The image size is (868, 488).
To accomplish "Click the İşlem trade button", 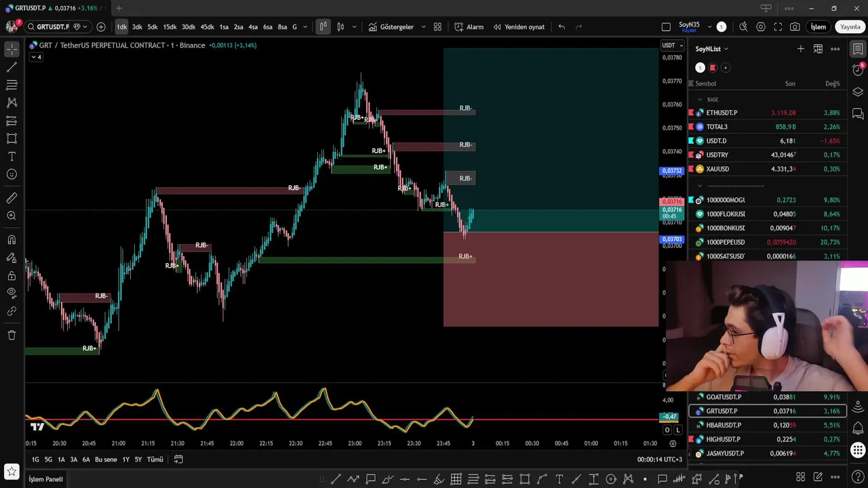I will click(x=818, y=27).
